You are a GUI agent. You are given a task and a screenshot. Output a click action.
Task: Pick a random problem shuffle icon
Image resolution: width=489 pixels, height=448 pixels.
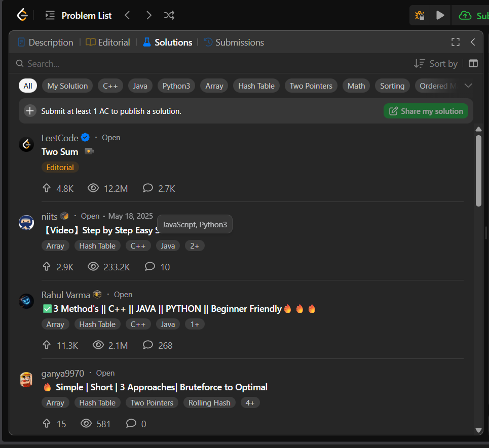tap(169, 15)
